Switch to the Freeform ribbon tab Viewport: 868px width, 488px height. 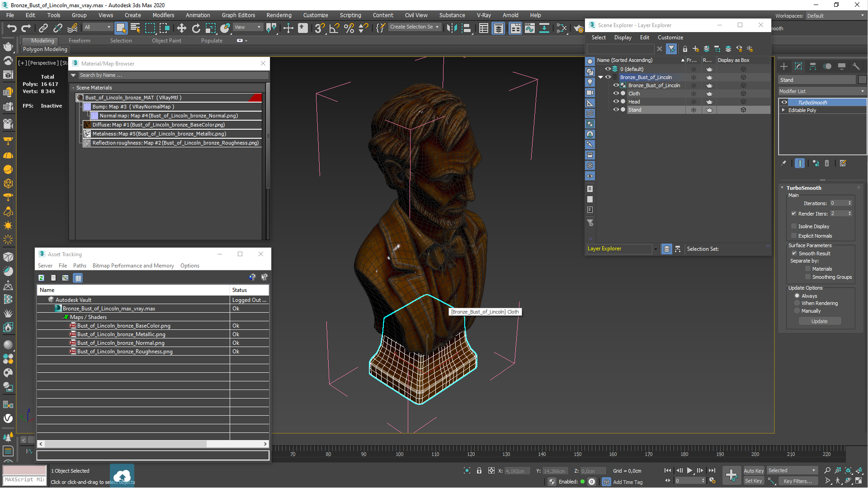pos(80,41)
